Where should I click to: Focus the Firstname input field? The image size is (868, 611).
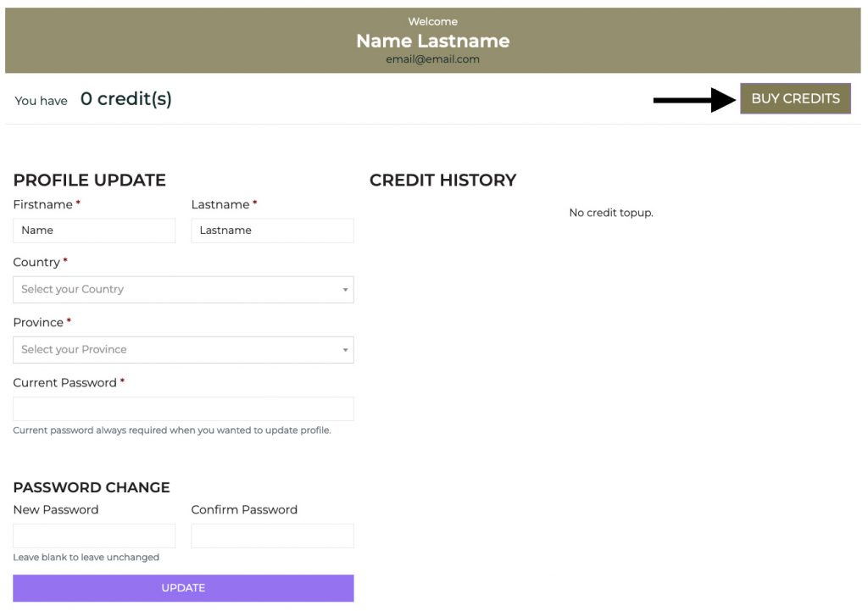click(94, 231)
